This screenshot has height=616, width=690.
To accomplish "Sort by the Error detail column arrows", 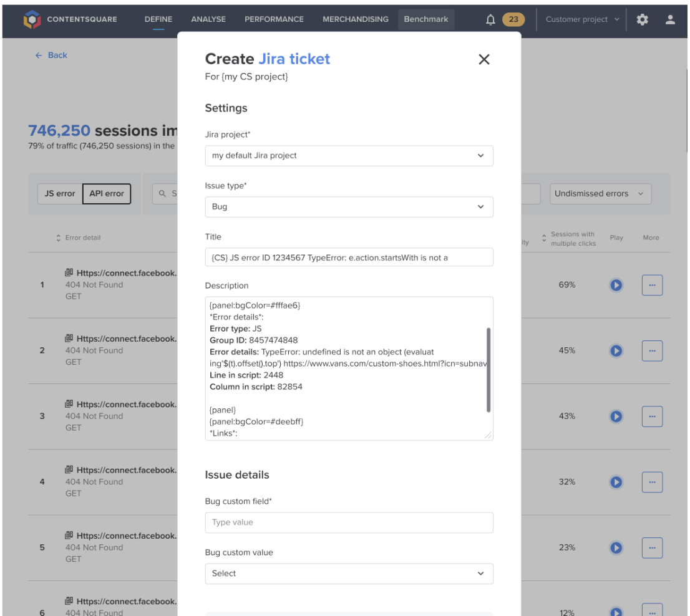I will pos(59,238).
